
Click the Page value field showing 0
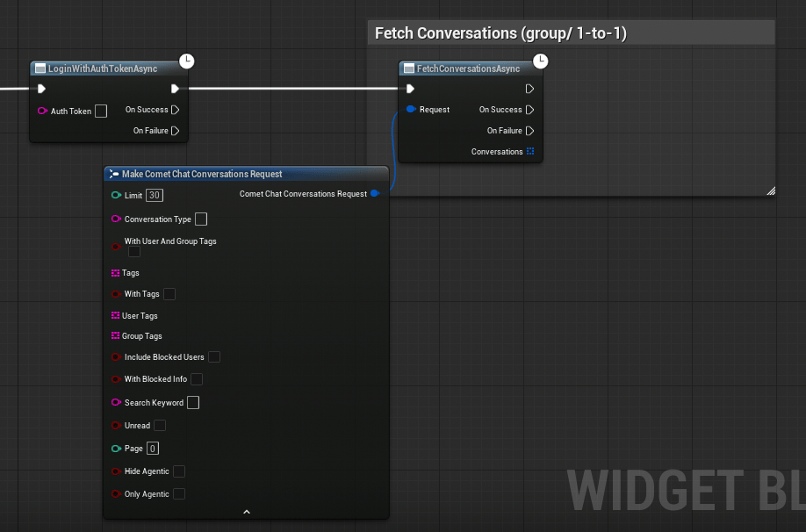click(153, 449)
